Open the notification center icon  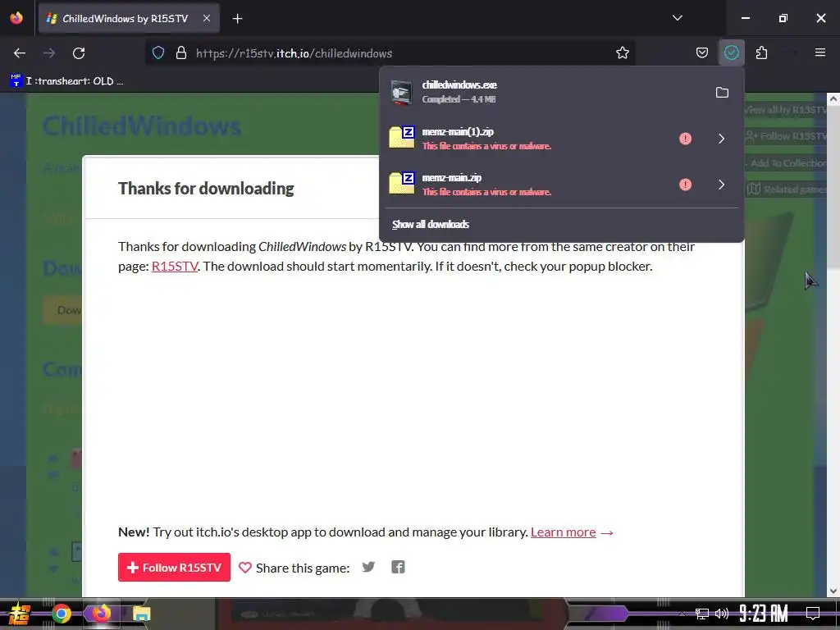point(813,614)
